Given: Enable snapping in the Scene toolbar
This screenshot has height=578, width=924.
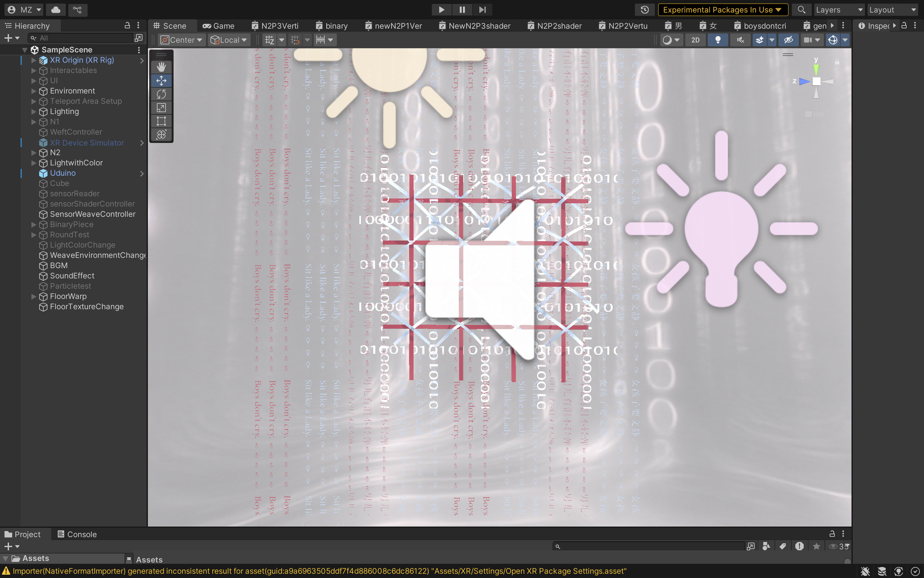Looking at the screenshot, I should tap(295, 40).
